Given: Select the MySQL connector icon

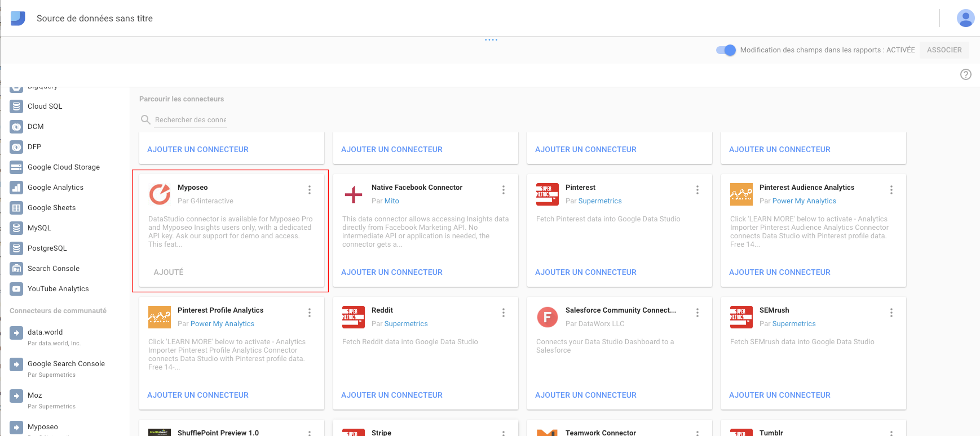Looking at the screenshot, I should pos(16,228).
